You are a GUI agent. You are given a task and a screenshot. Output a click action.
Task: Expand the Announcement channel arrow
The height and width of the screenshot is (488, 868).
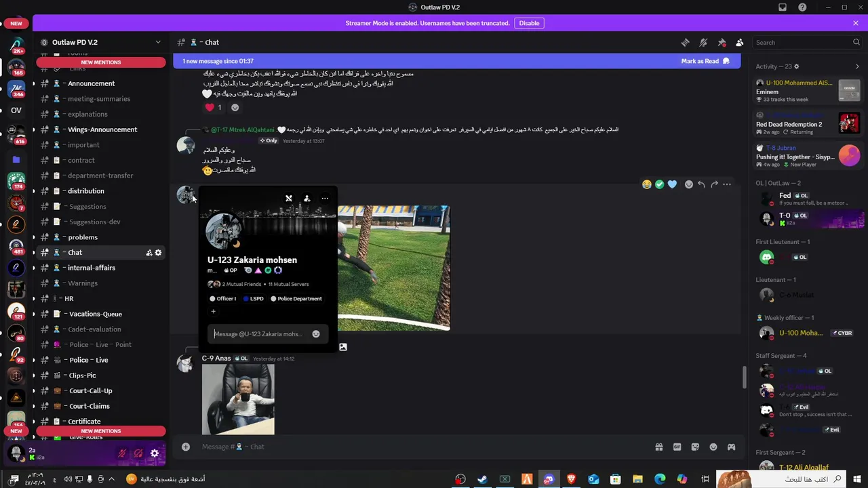(33, 83)
